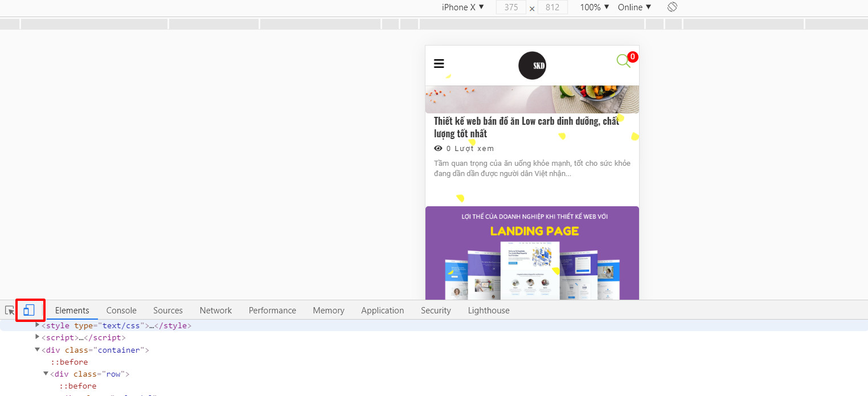Image resolution: width=868 pixels, height=396 pixels.
Task: Switch to the Elements tab
Action: pos(72,311)
